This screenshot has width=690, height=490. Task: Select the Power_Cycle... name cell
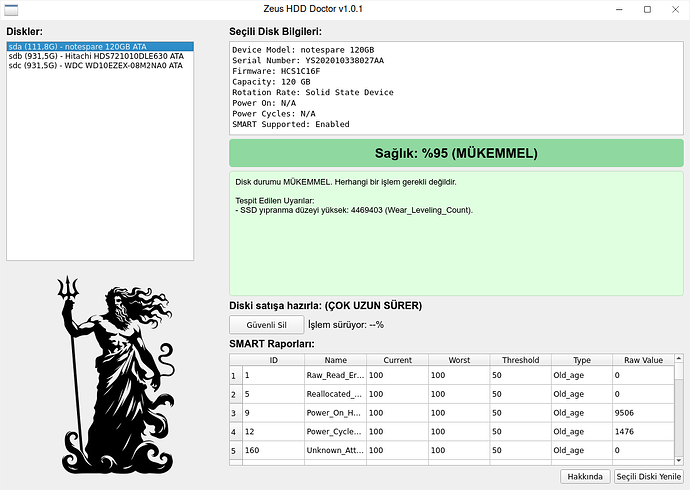tap(335, 431)
